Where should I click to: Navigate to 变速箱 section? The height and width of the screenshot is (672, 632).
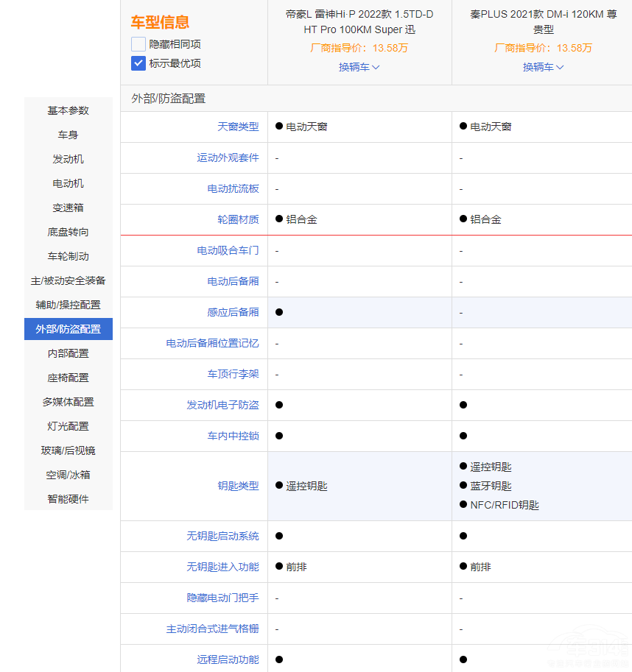pyautogui.click(x=69, y=208)
